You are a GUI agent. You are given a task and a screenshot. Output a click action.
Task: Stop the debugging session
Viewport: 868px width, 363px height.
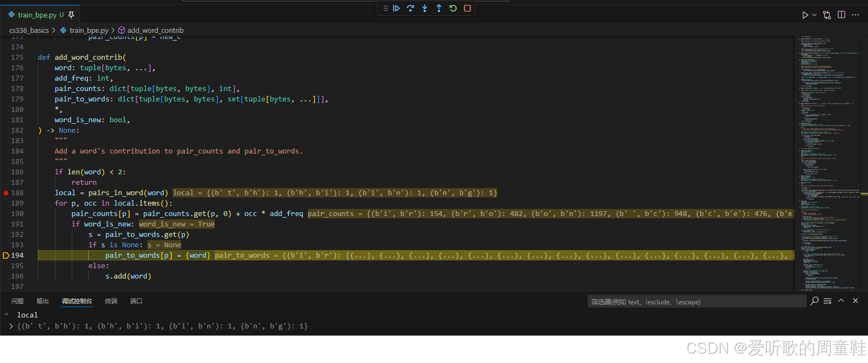point(467,8)
